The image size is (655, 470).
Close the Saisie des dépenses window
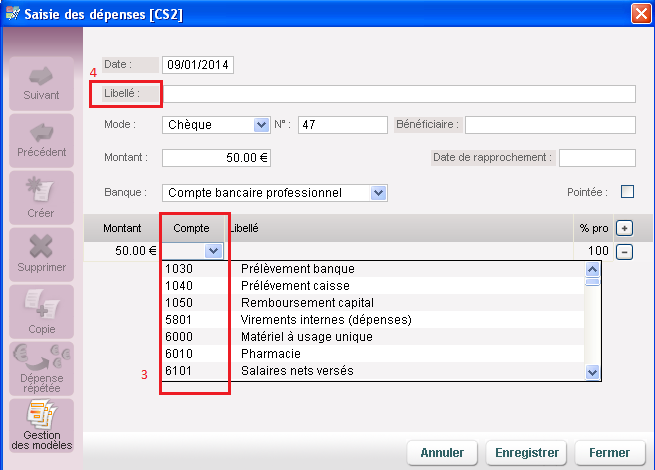[641, 13]
